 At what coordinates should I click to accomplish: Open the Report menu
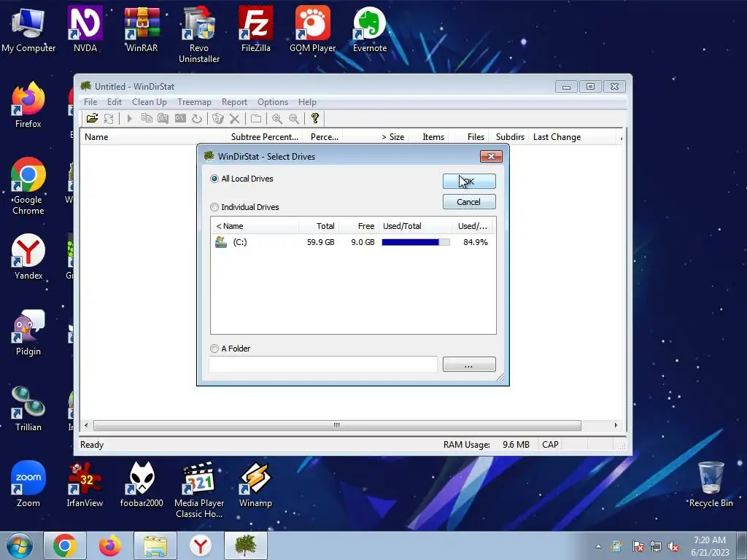click(x=234, y=102)
